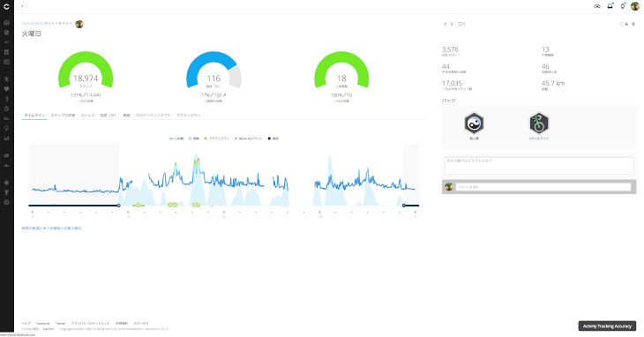Click the daily note text field

(539, 166)
